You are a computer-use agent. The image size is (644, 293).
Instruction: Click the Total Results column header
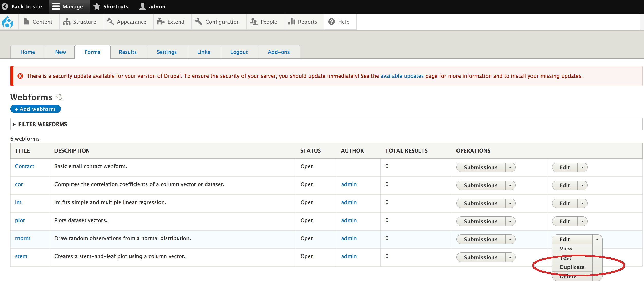coord(406,151)
